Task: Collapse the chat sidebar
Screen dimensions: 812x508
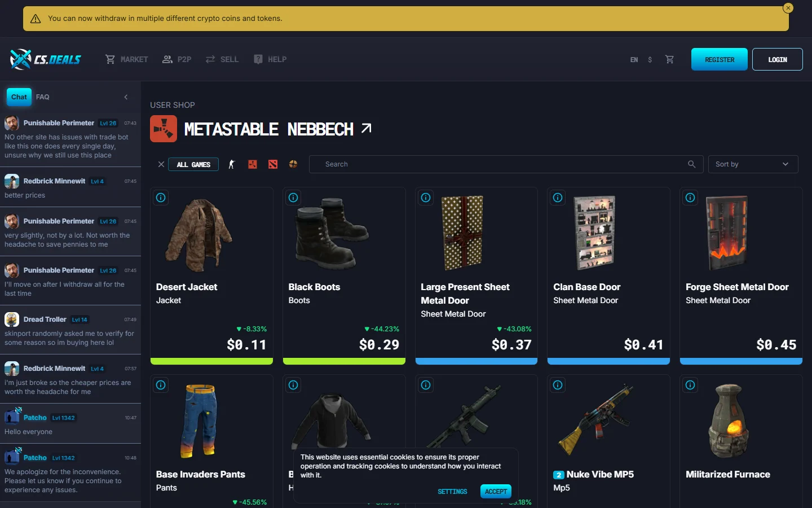Action: [x=126, y=97]
